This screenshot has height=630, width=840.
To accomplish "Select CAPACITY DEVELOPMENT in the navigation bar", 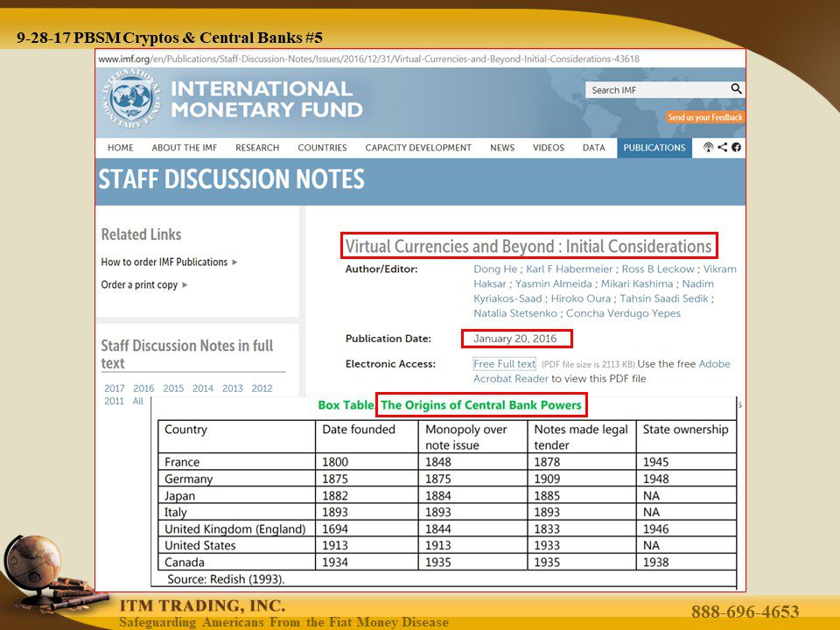I will point(418,148).
